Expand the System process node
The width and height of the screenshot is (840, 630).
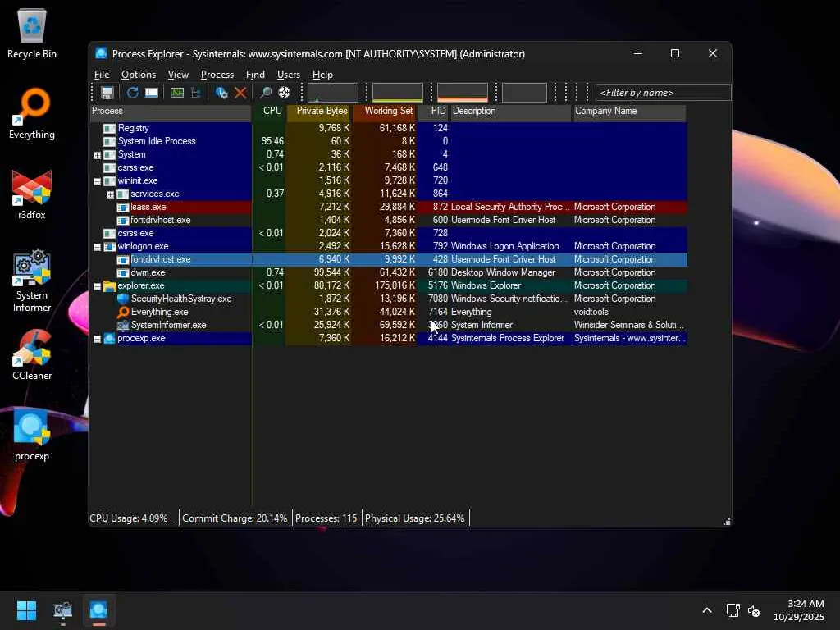(97, 155)
